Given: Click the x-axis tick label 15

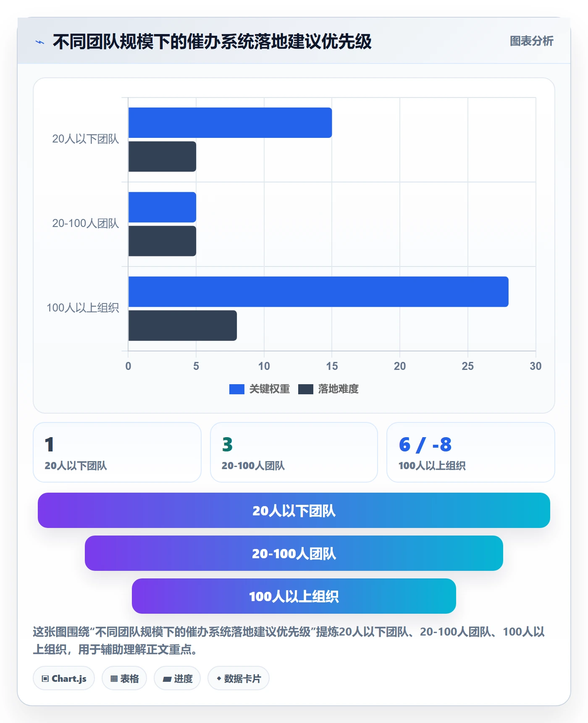Looking at the screenshot, I should pyautogui.click(x=332, y=366).
